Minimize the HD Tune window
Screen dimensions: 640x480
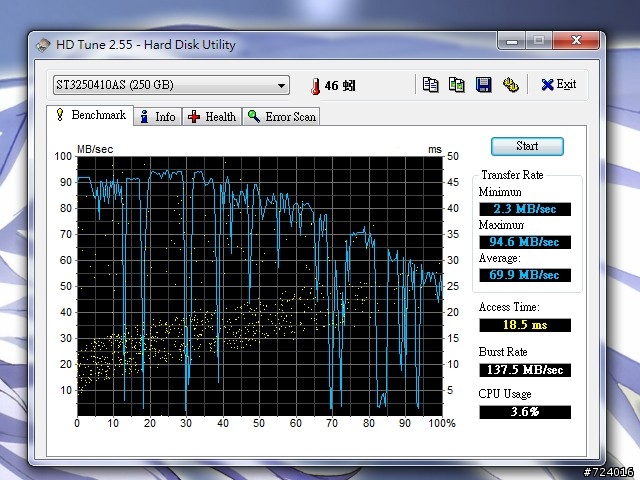click(x=512, y=40)
